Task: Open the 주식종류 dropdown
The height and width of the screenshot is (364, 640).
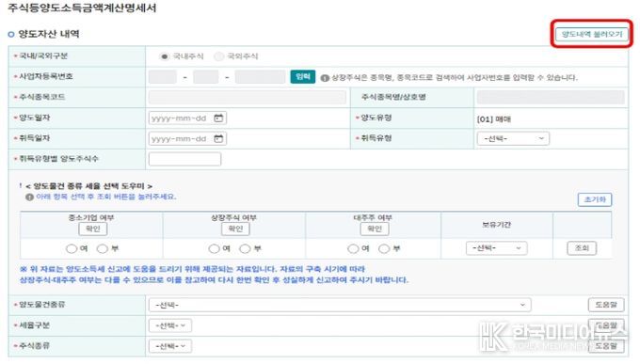Action: pyautogui.click(x=170, y=346)
